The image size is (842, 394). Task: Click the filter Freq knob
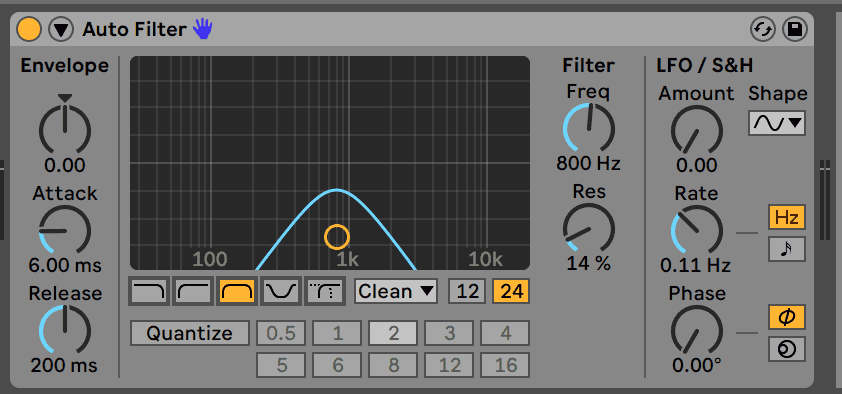(589, 129)
